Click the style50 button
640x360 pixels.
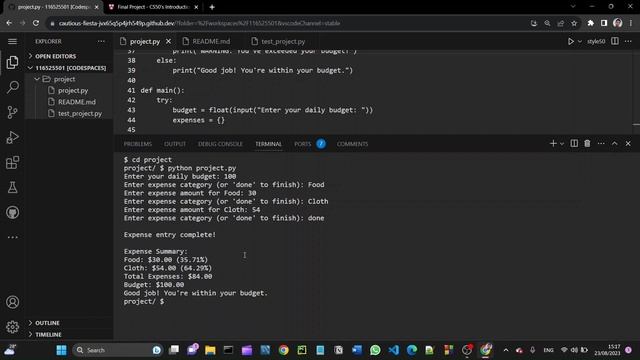tap(596, 41)
